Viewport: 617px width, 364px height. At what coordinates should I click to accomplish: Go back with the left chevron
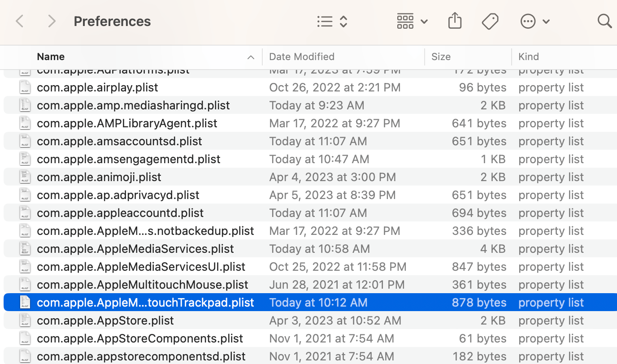point(20,21)
